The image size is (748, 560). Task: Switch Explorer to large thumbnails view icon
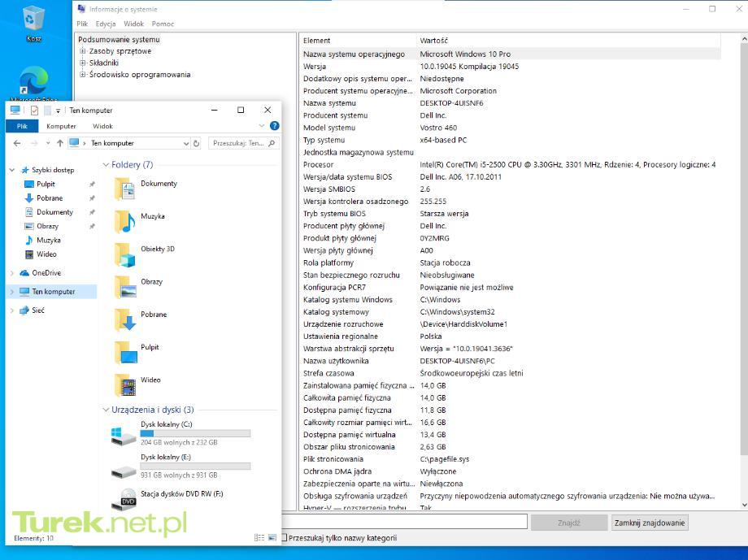coord(272,537)
